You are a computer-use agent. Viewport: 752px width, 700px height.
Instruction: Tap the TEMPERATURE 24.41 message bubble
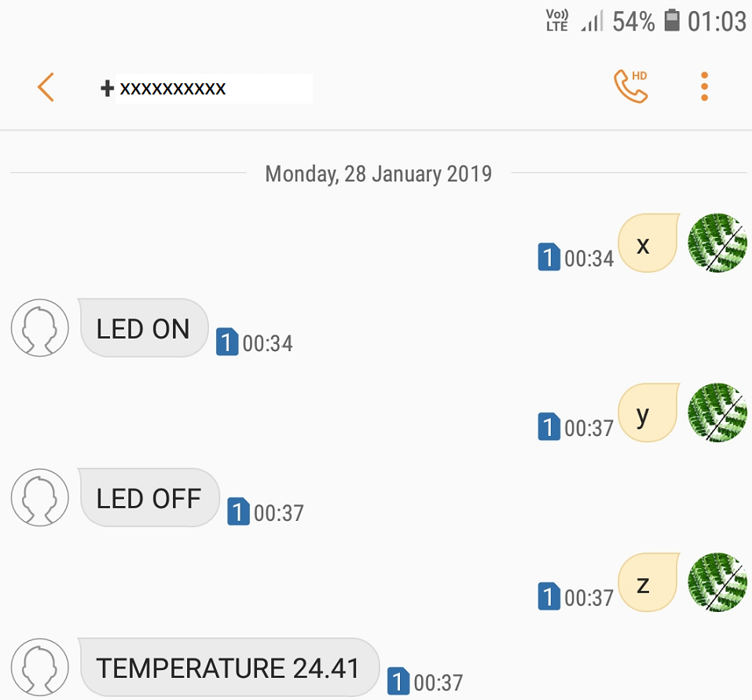[228, 666]
